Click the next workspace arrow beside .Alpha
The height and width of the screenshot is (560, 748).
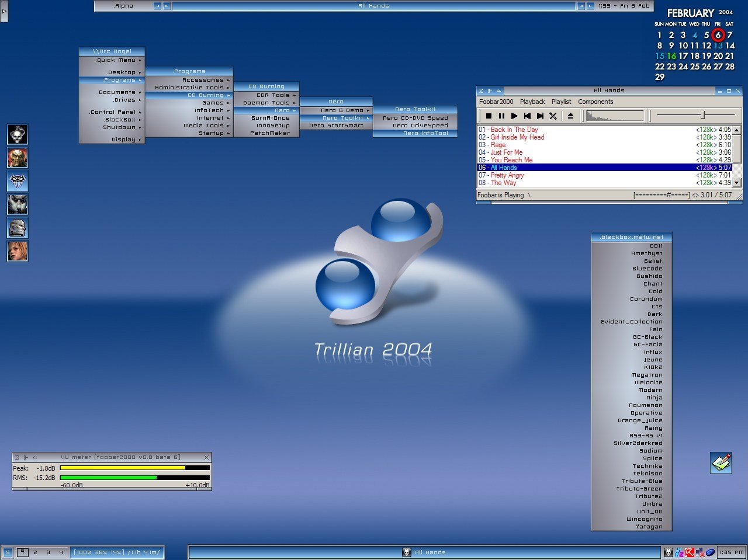coord(167,6)
